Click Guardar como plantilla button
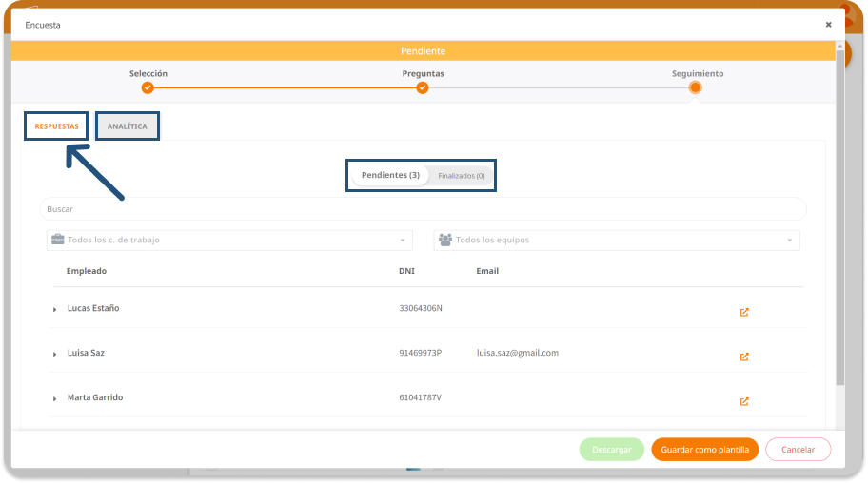This screenshot has width=868, height=483. [x=704, y=450]
